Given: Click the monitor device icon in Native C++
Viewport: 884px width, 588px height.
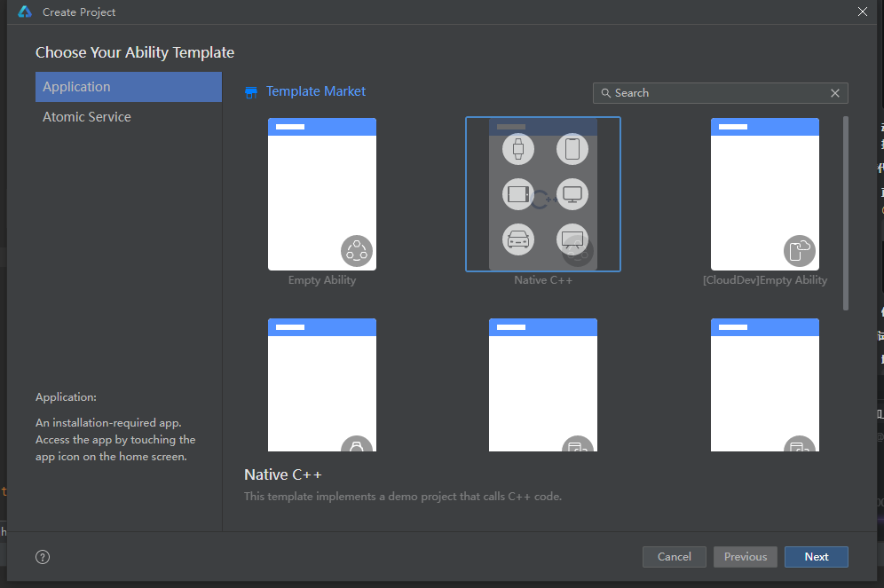Looking at the screenshot, I should pos(572,194).
